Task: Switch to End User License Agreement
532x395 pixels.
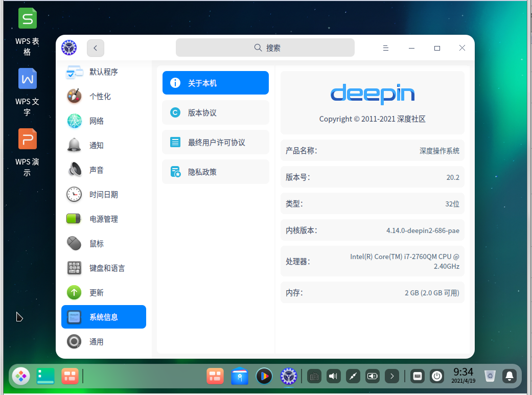Action: pyautogui.click(x=215, y=142)
